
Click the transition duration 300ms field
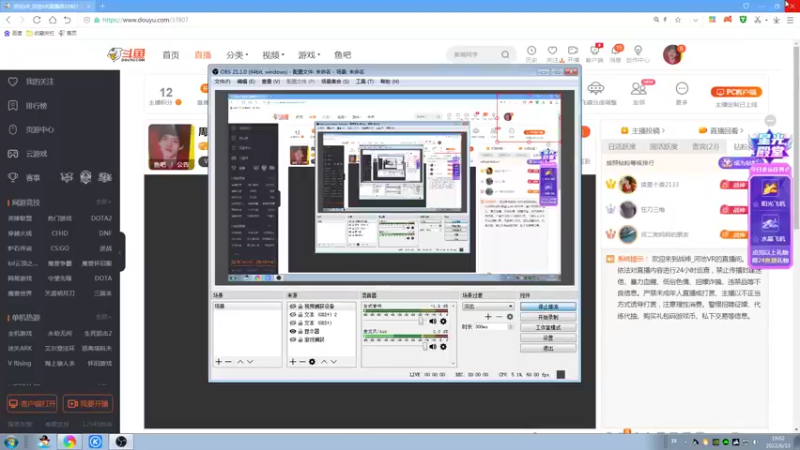tap(490, 327)
